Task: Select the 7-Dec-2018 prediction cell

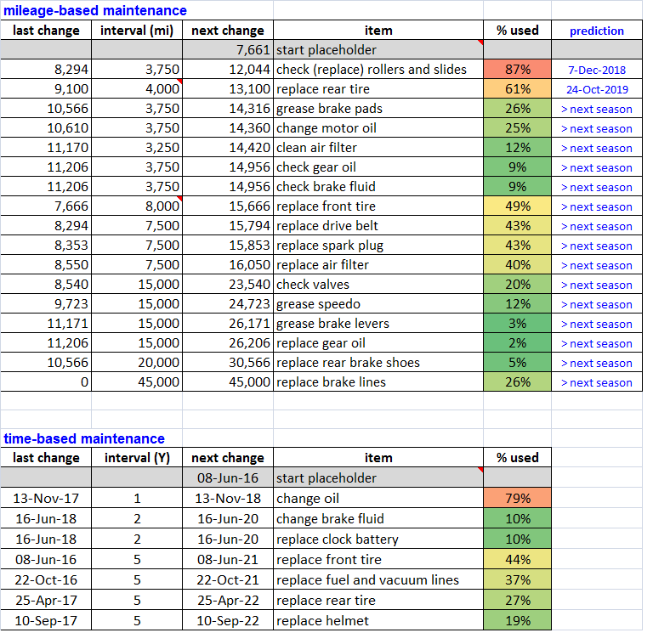Action: 596,70
